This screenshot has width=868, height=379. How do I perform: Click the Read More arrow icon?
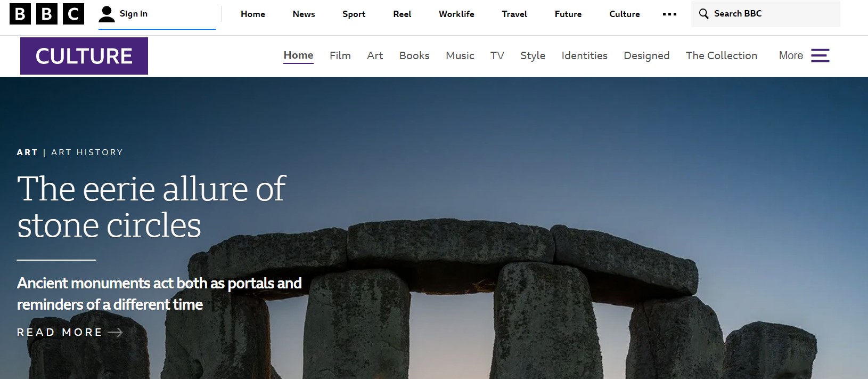[115, 332]
